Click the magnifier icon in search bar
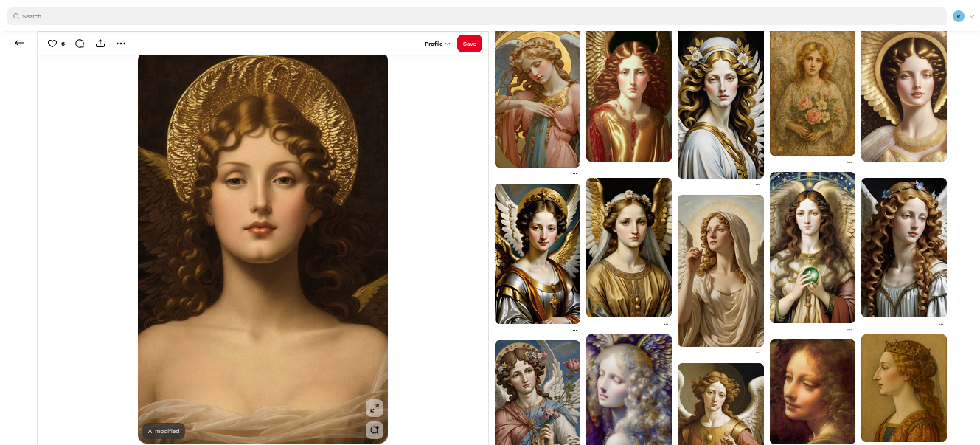 pyautogui.click(x=16, y=16)
